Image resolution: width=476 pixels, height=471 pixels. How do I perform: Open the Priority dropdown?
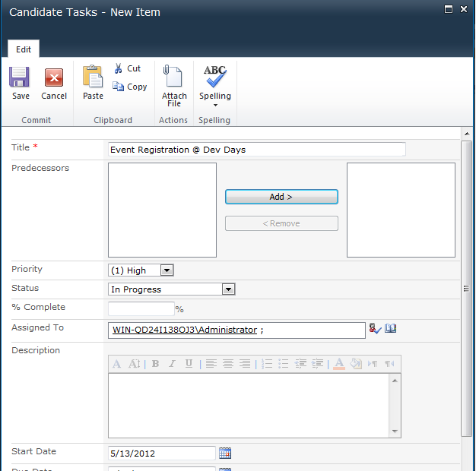[x=167, y=270]
